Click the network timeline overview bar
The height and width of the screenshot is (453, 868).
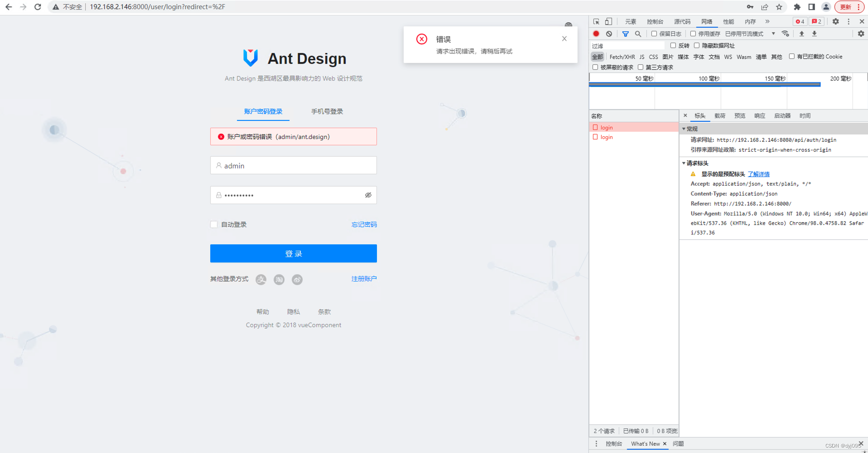(x=705, y=84)
